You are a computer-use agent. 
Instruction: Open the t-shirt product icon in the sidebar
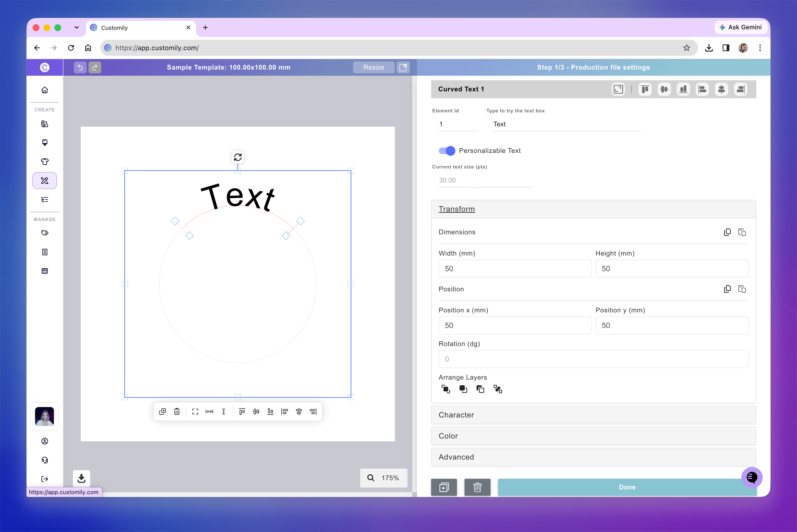tap(45, 161)
